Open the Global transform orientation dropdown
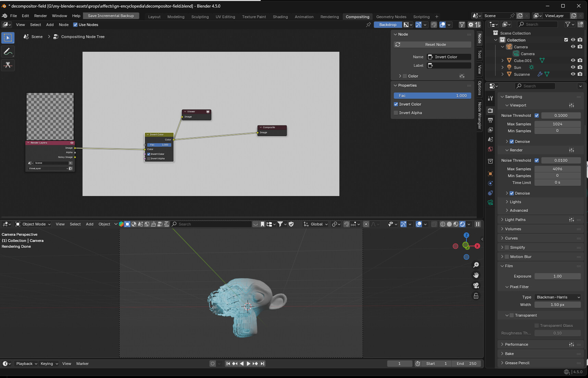This screenshot has height=378, width=588. (x=315, y=224)
